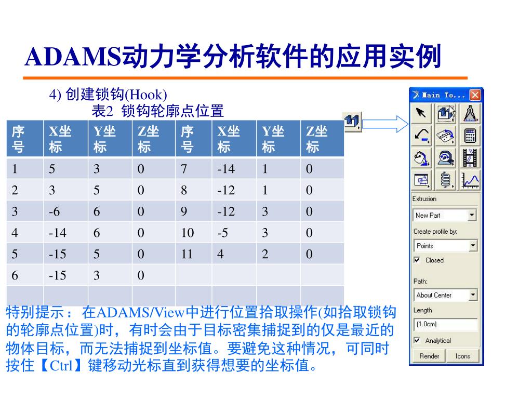This screenshot has width=532, height=399.
Task: Click X value -14 in point 4 row
Action: (58, 233)
